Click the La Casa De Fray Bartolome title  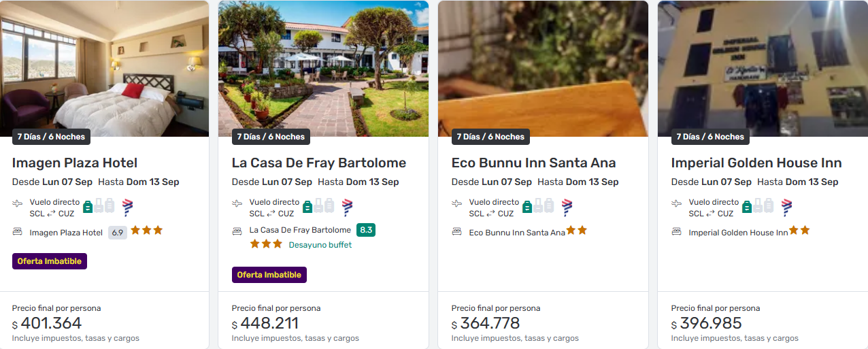point(319,163)
